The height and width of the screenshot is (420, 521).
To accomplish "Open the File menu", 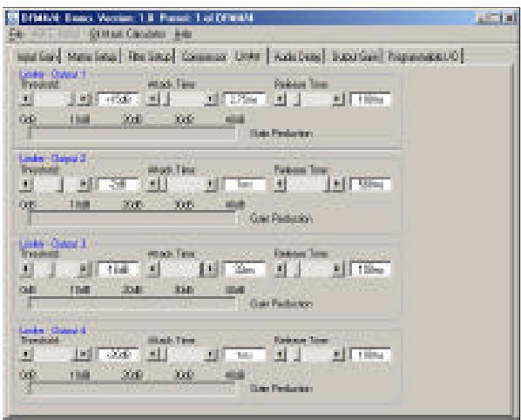I will [x=16, y=34].
